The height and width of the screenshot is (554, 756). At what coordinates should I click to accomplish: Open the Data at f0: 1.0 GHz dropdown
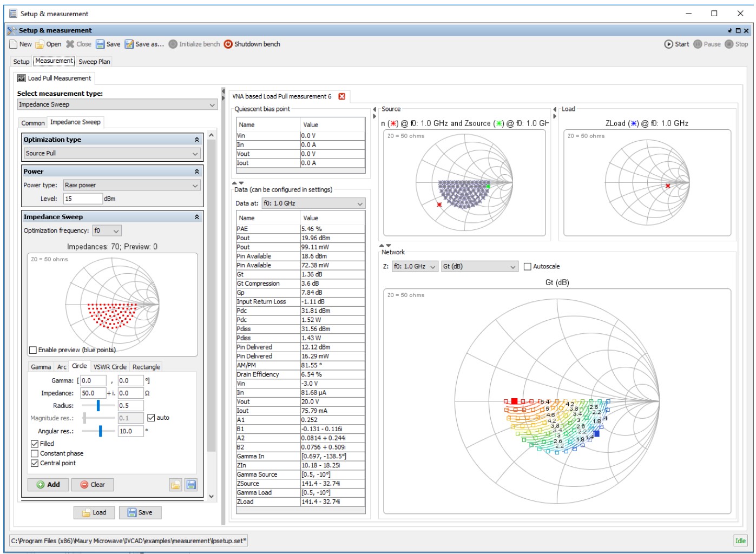point(314,204)
